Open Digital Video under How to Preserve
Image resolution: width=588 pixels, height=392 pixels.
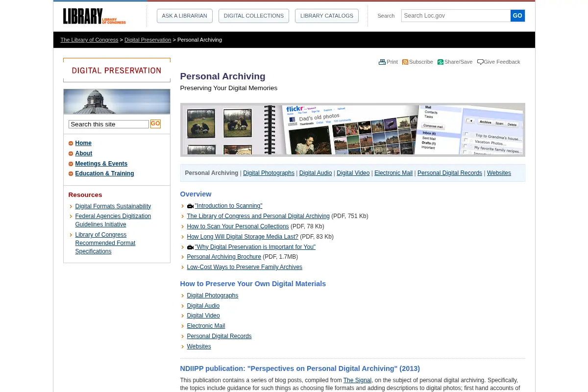click(203, 316)
